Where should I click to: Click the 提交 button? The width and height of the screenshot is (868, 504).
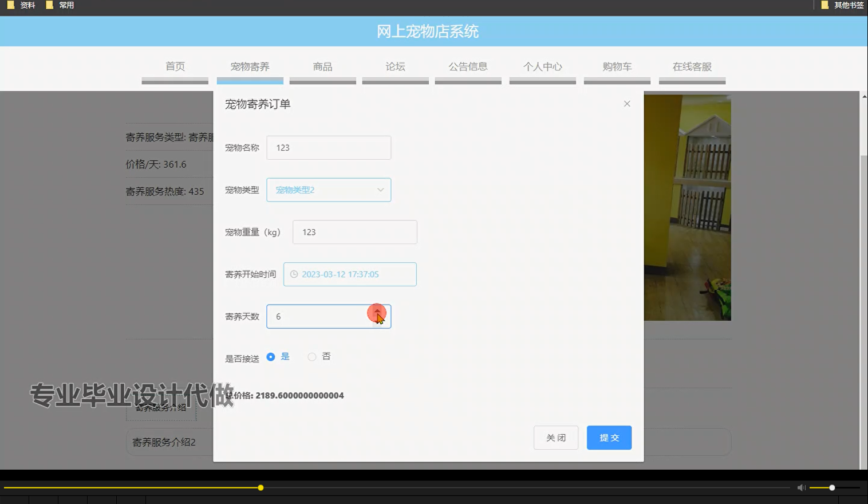609,437
